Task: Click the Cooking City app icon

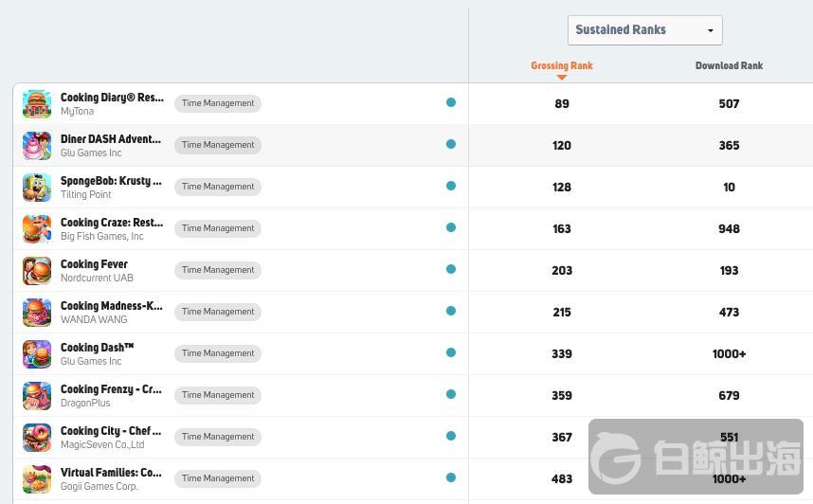Action: [x=37, y=438]
